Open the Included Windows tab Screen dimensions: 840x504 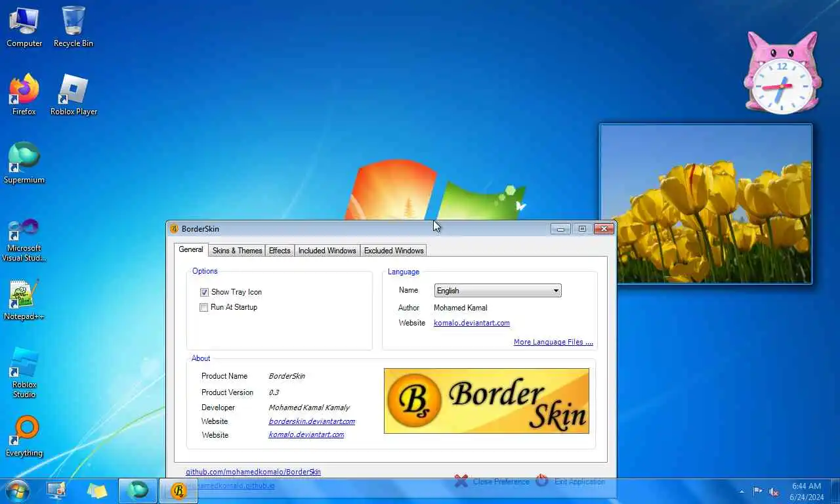point(327,251)
